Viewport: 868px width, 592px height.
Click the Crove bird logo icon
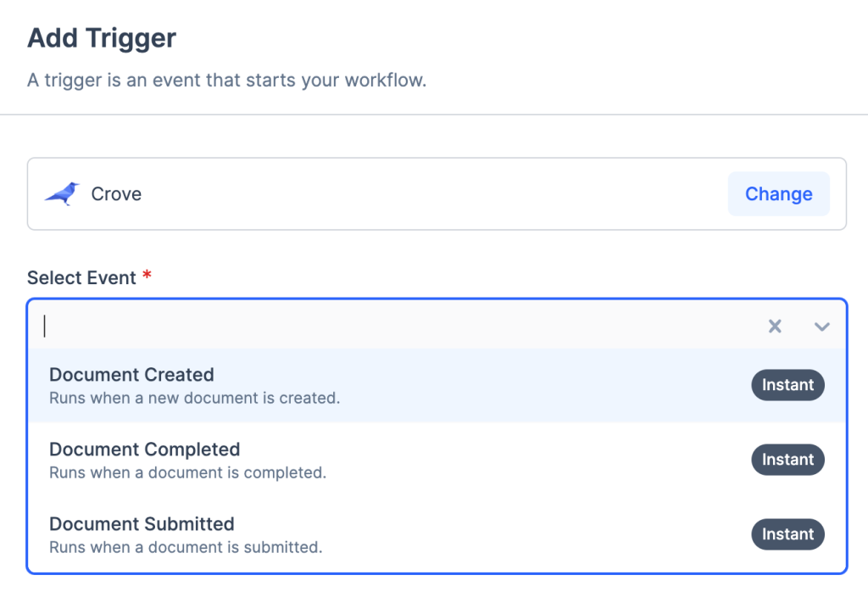(x=62, y=194)
